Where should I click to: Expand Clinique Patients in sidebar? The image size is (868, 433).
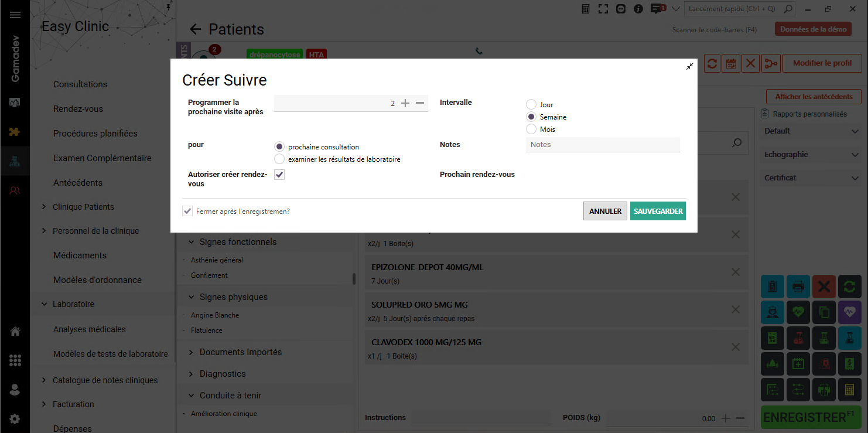(44, 207)
